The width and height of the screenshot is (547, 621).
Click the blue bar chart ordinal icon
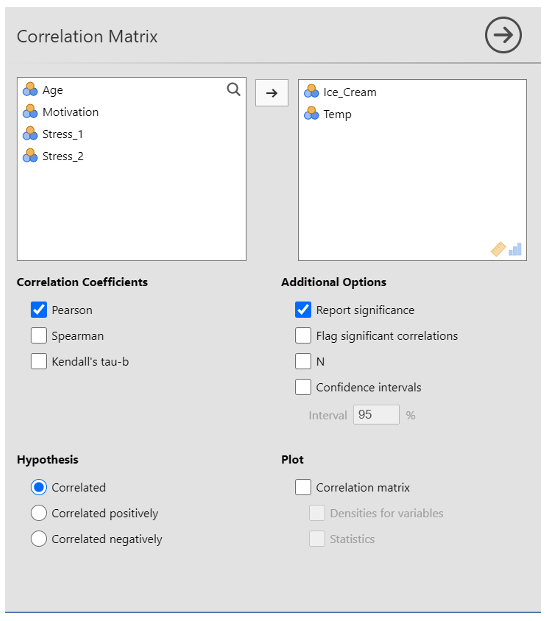(515, 250)
